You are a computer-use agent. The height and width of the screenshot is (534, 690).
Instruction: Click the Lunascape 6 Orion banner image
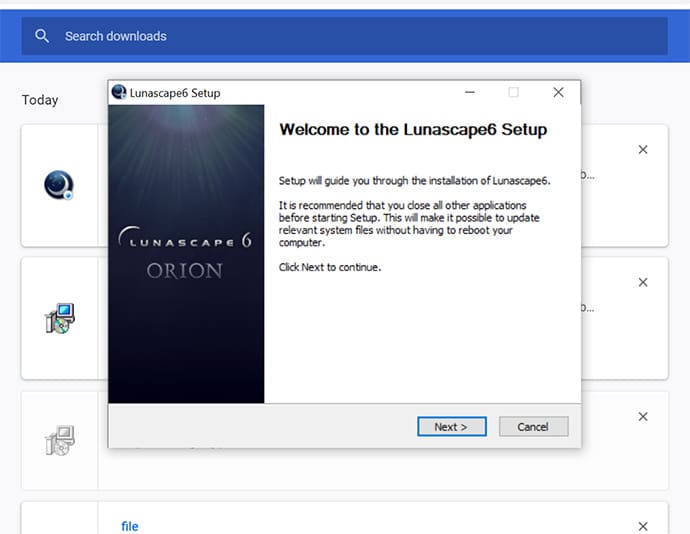pos(186,254)
